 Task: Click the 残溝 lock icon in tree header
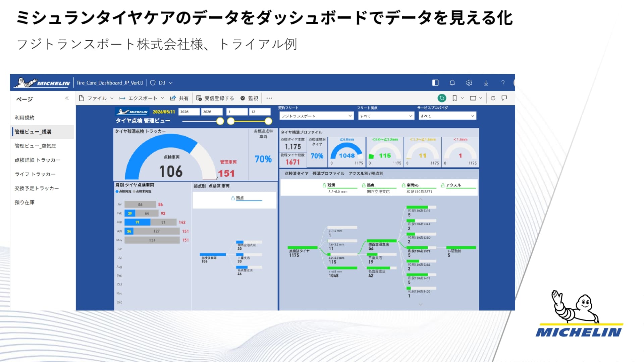click(x=324, y=185)
